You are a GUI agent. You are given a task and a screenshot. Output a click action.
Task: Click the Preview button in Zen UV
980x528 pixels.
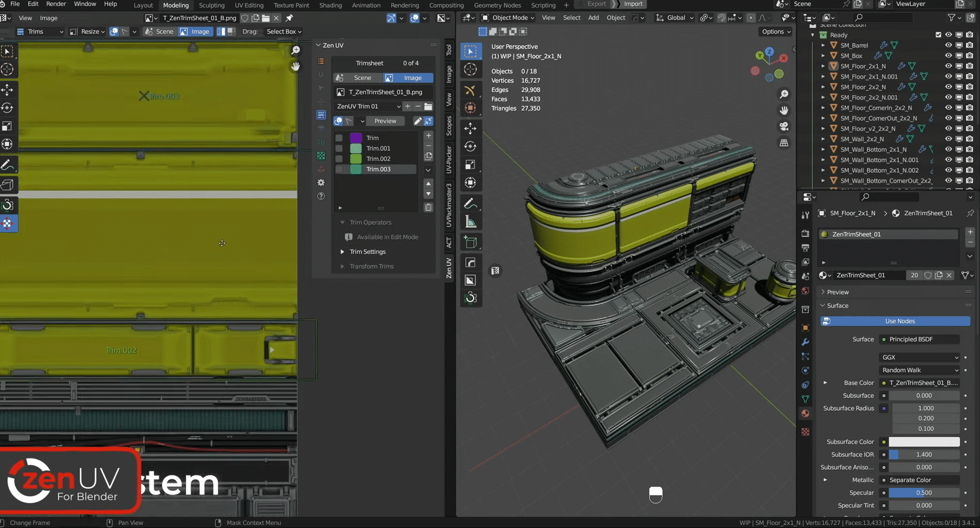pos(385,121)
